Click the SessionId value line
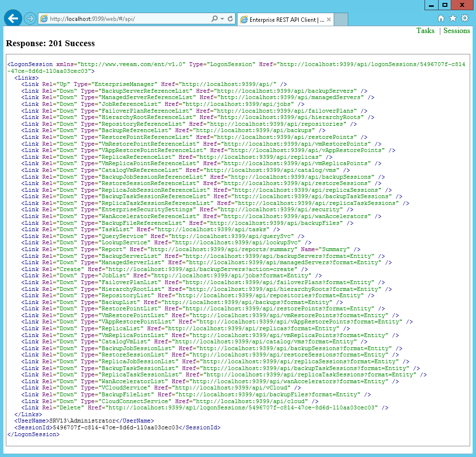The image size is (476, 457). point(118,427)
